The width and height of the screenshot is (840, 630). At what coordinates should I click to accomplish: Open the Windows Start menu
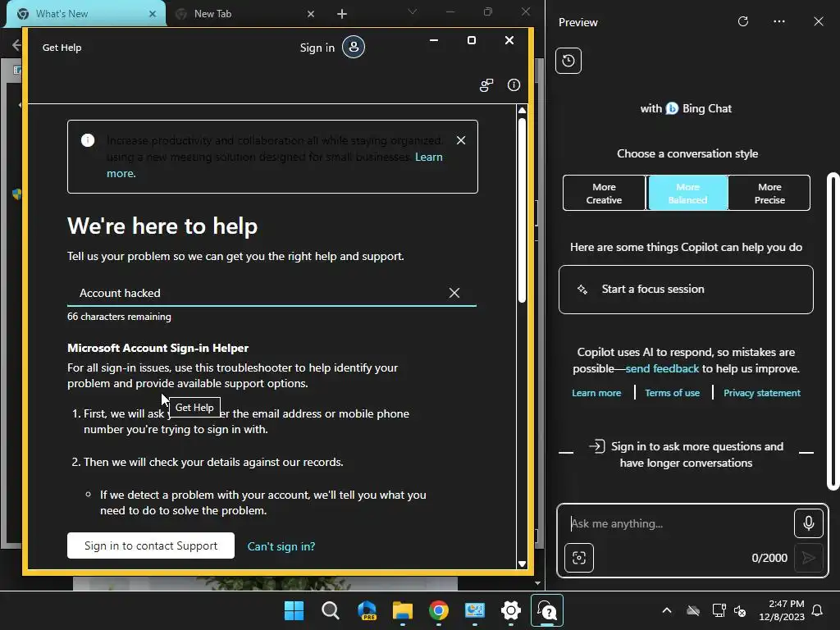294,610
